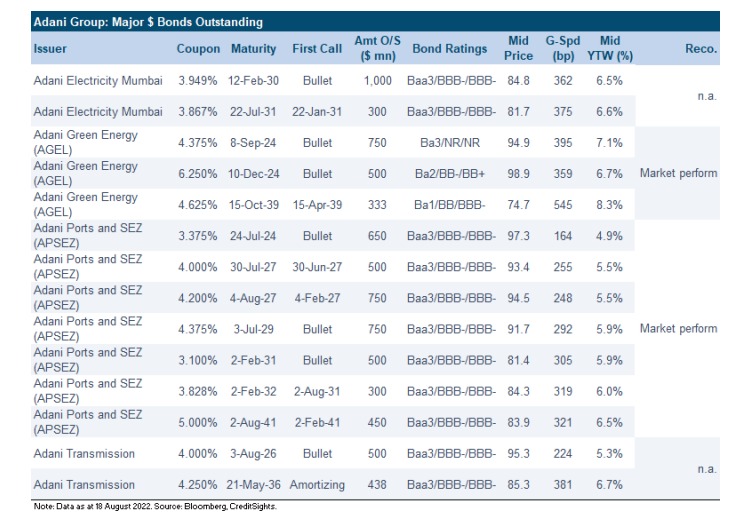The image size is (740, 524).
Task: Click the First Call column header
Action: [x=317, y=48]
